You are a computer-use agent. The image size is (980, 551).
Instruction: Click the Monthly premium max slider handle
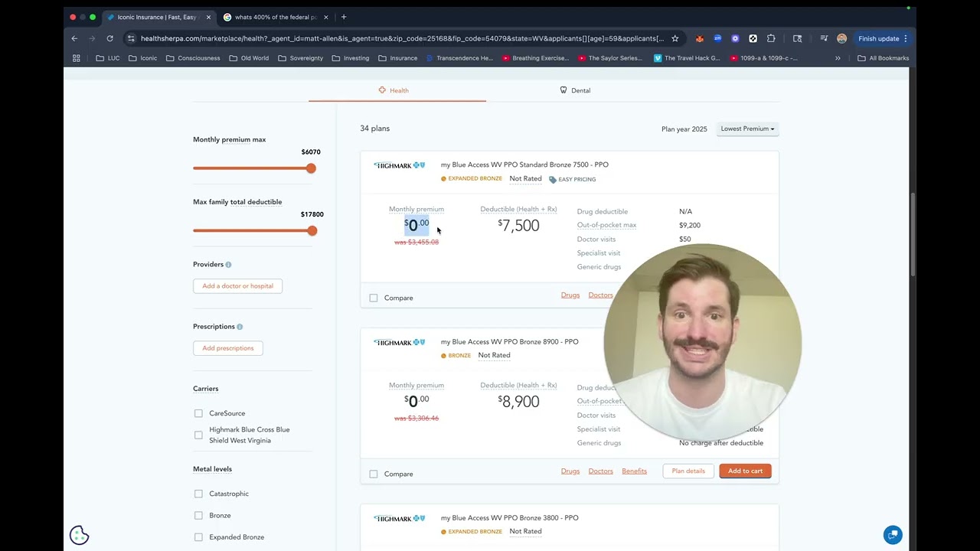point(311,168)
